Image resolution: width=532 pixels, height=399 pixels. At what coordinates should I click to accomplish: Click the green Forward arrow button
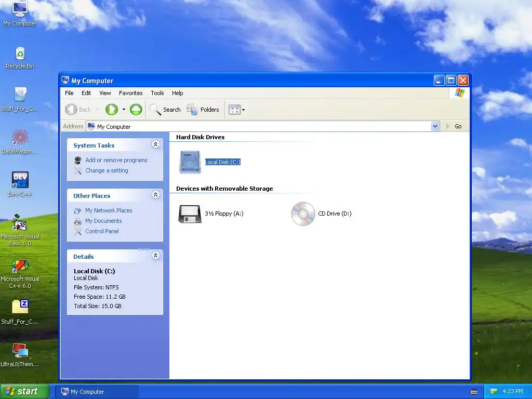pos(112,109)
